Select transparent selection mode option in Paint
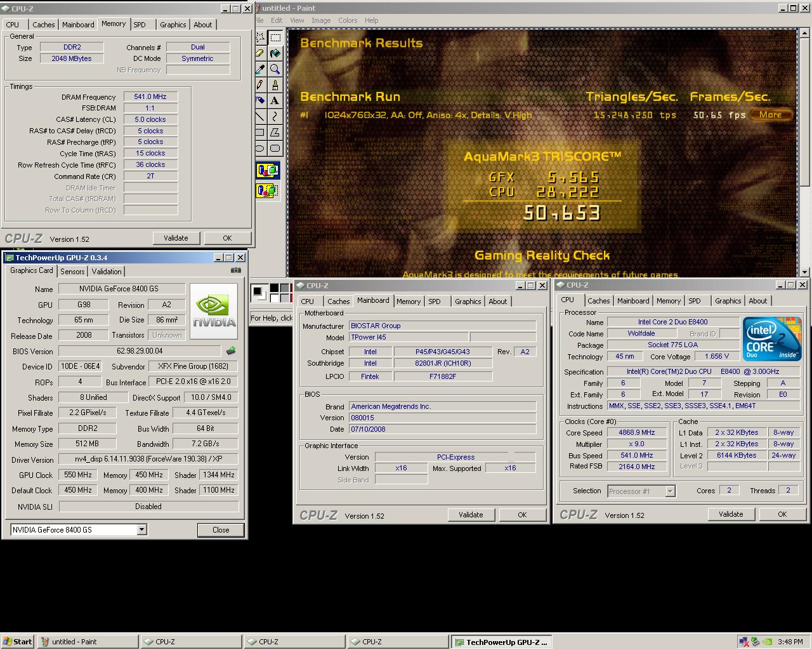This screenshot has width=812, height=650. 268,190
